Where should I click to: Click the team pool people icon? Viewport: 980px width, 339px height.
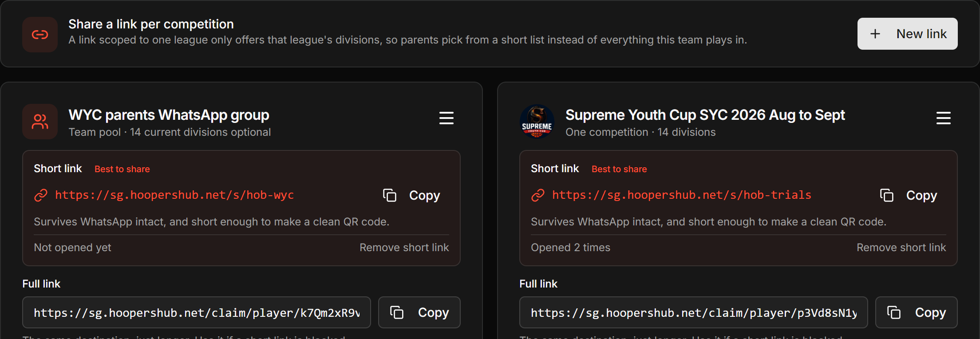click(40, 122)
